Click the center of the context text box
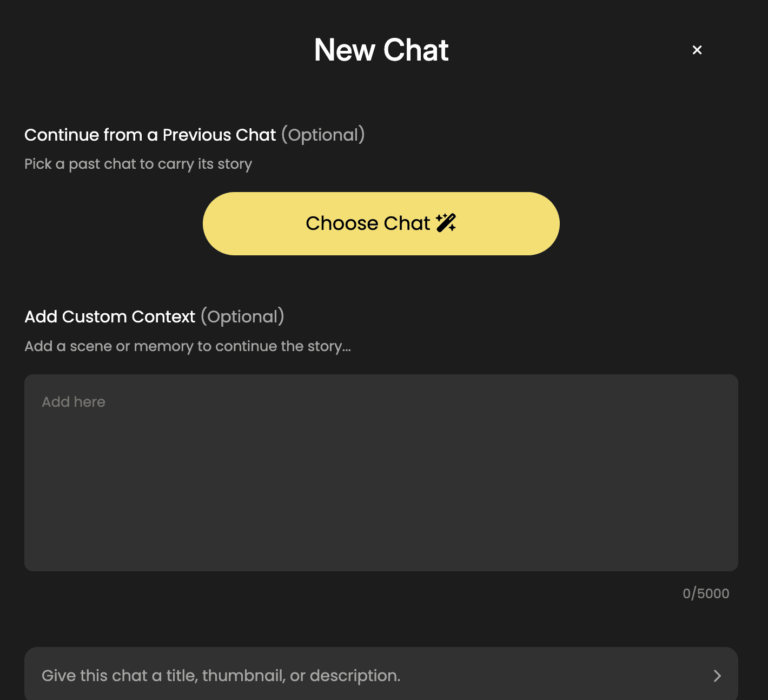Viewport: 768px width, 700px height. (381, 472)
